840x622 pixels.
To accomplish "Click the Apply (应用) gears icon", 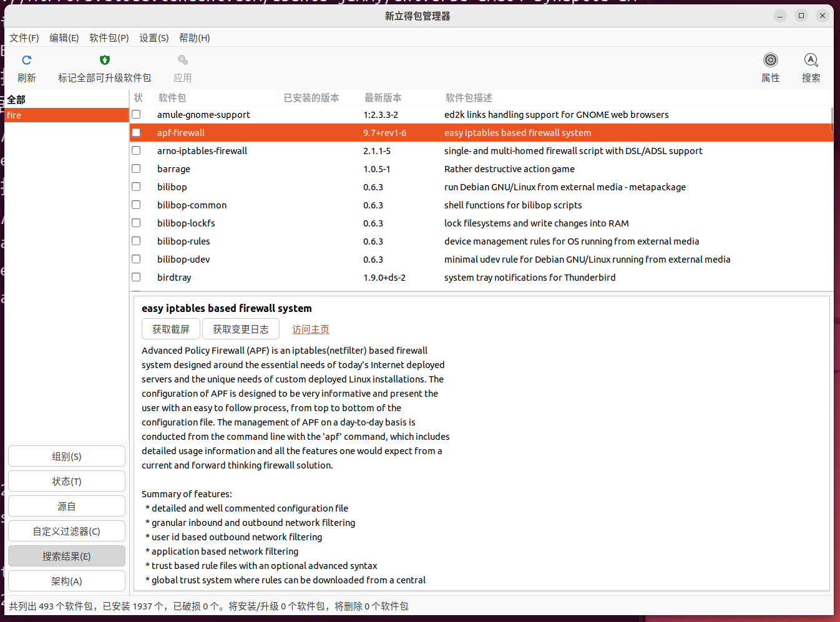I will point(183,60).
